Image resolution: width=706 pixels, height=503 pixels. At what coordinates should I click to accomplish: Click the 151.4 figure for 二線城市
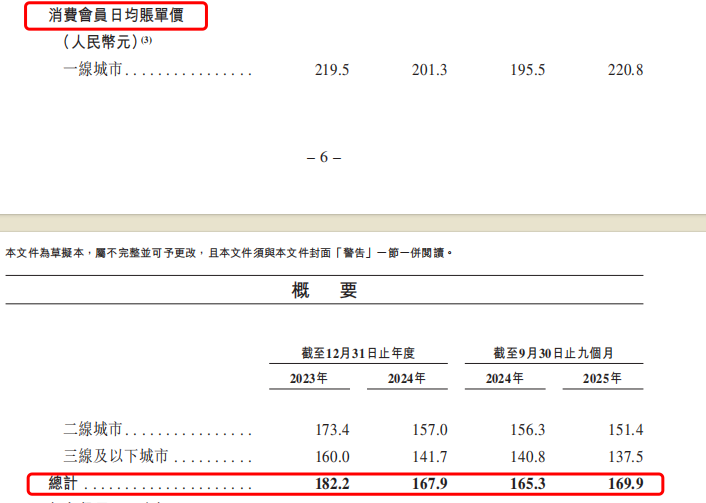pyautogui.click(x=626, y=429)
